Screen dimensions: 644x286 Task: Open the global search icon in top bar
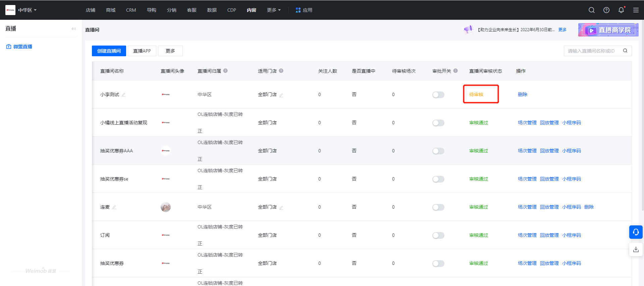[592, 10]
